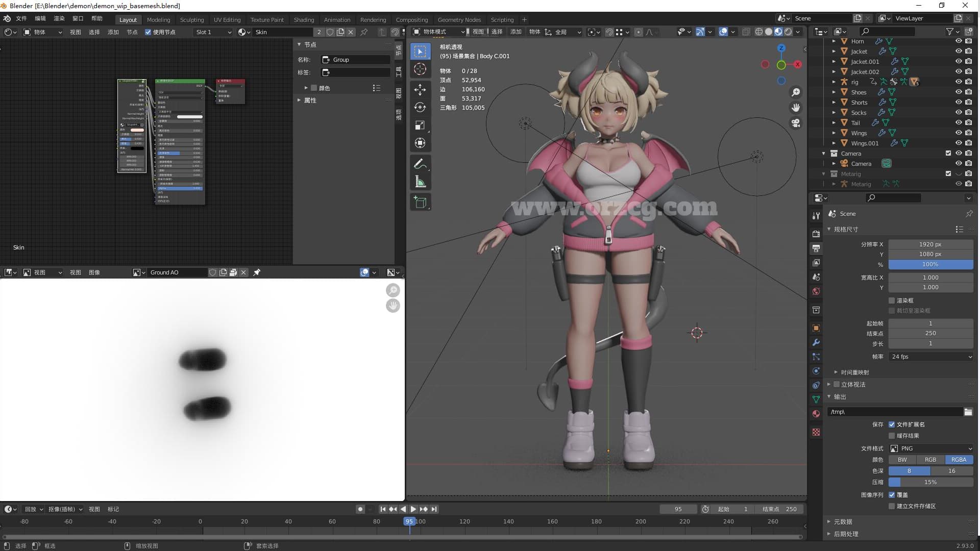
Task: Uncheck the Camera collection checkbox
Action: [948, 154]
